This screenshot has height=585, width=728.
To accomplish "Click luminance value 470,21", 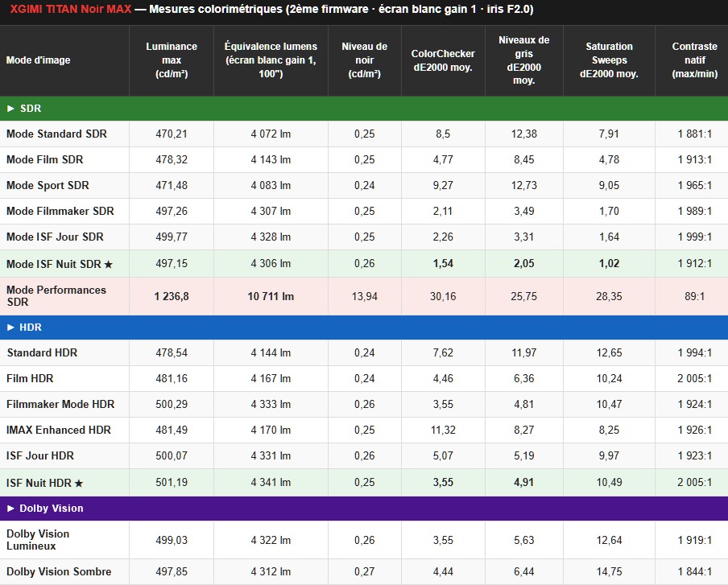I will point(172,134).
